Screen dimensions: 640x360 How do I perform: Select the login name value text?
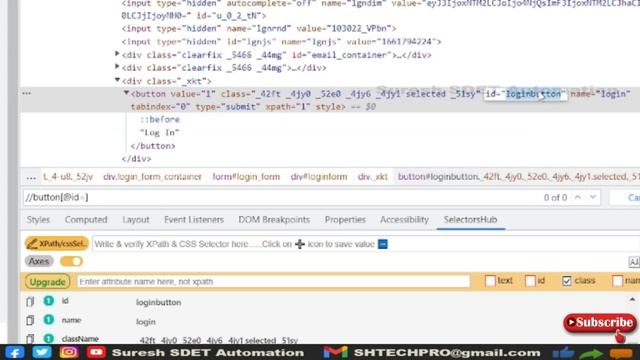[146, 322]
